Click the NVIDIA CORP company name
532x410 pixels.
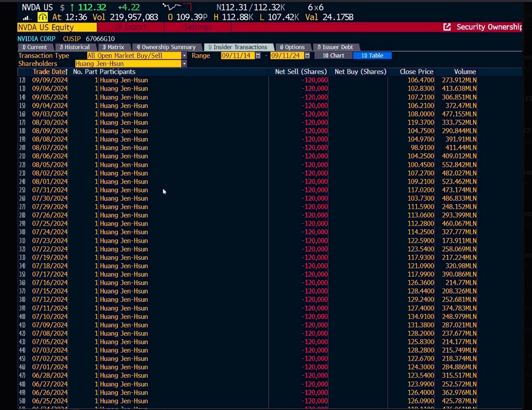[36, 39]
